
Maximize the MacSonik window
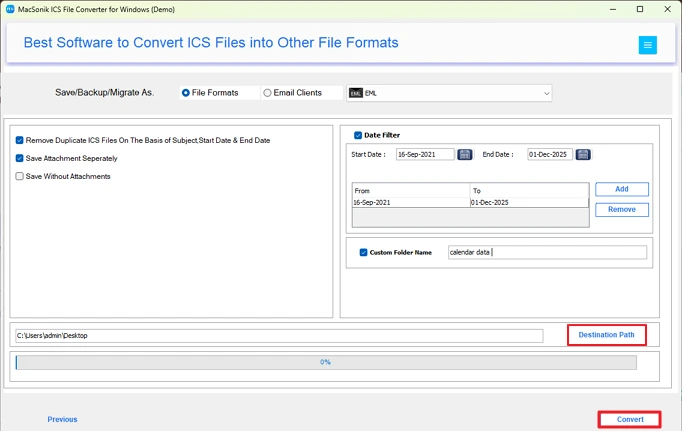[x=640, y=9]
